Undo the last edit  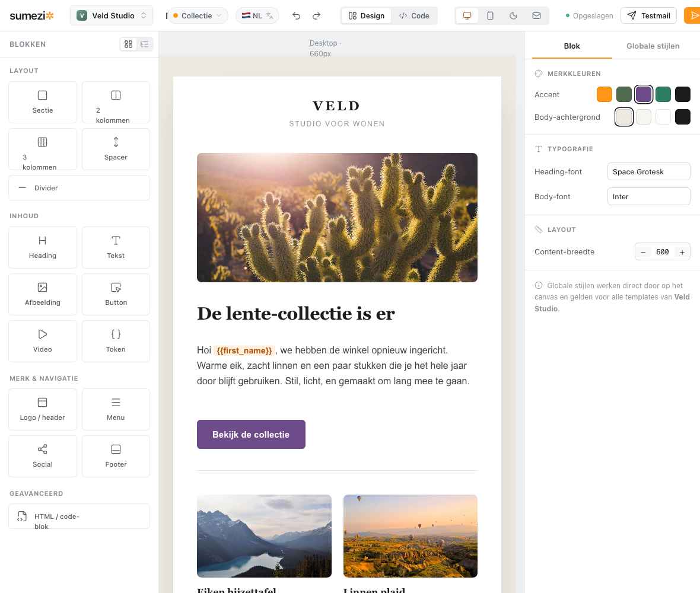[296, 15]
